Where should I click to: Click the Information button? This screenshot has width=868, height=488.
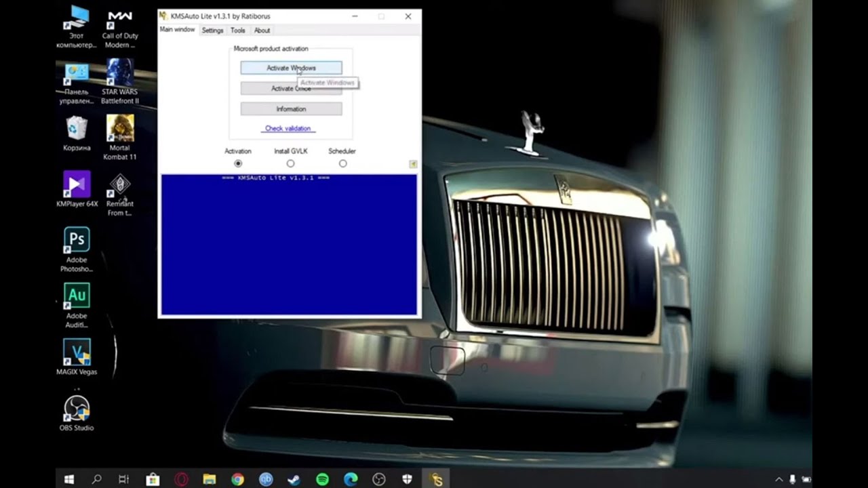pos(291,109)
